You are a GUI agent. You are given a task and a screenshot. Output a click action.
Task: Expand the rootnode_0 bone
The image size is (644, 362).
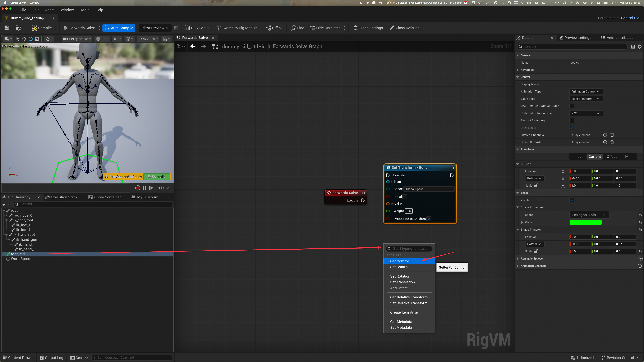coord(7,215)
